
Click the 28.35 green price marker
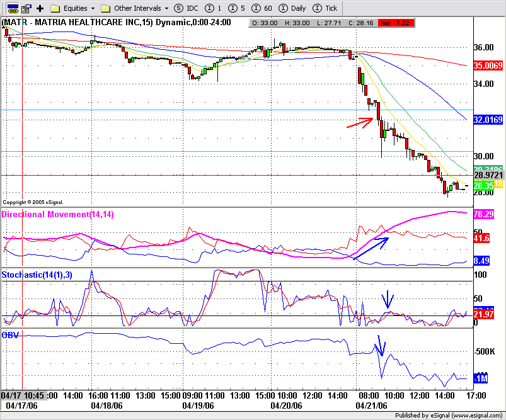(484, 186)
